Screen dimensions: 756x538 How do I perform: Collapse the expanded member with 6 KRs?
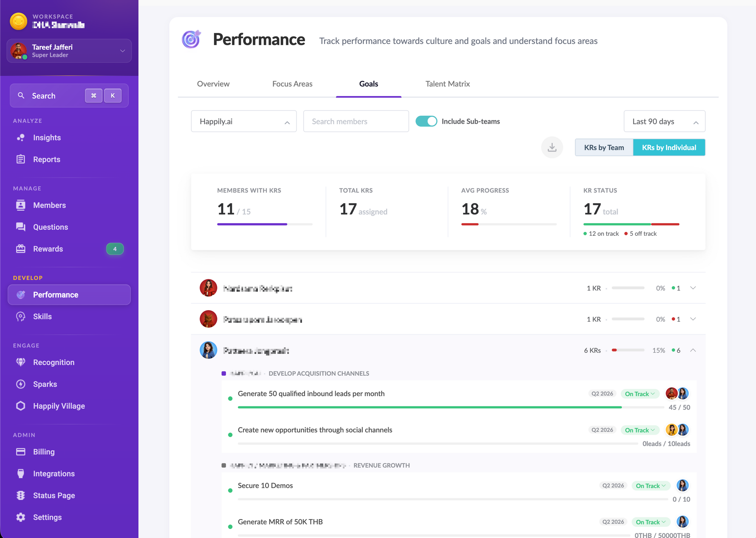(693, 350)
